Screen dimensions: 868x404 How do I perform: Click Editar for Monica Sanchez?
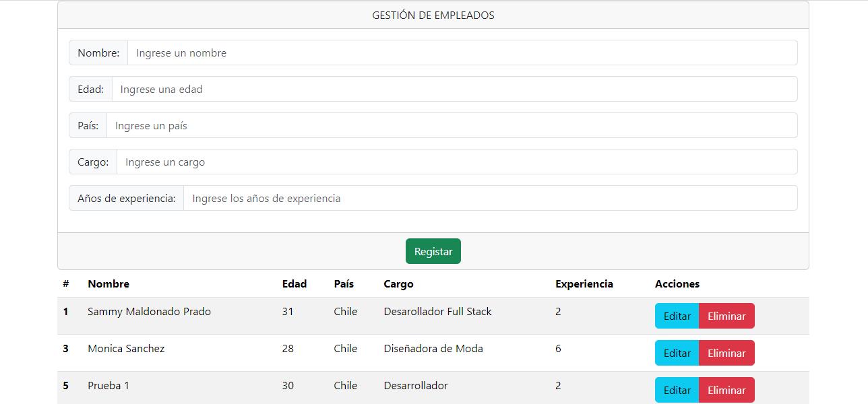677,353
